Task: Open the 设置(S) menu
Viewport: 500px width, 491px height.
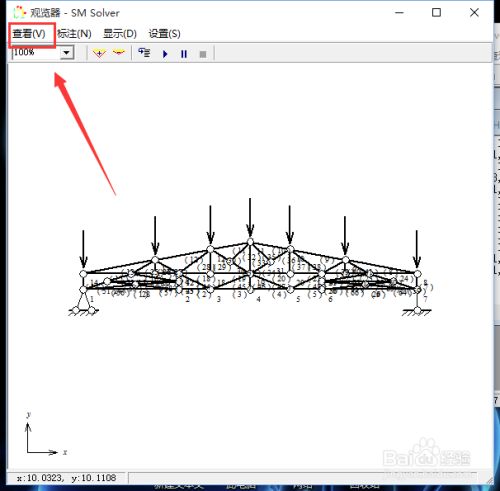Action: (x=164, y=34)
